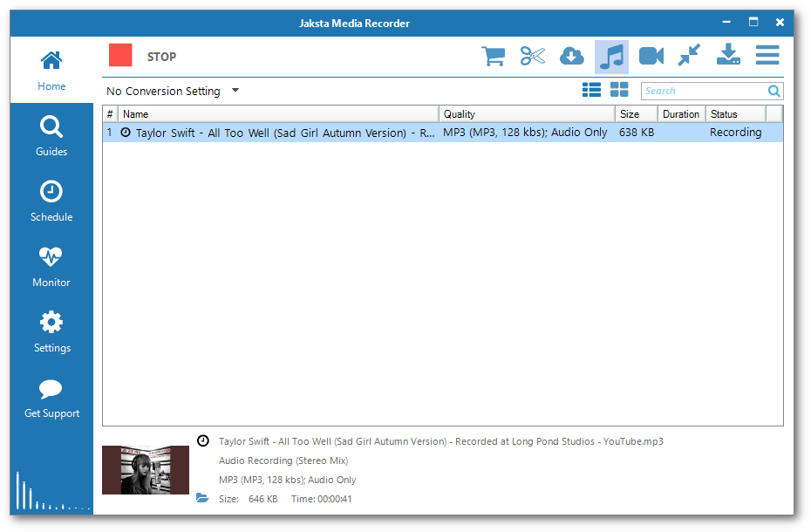Open the Monitor section
Viewport: 811px width, 532px height.
51,267
